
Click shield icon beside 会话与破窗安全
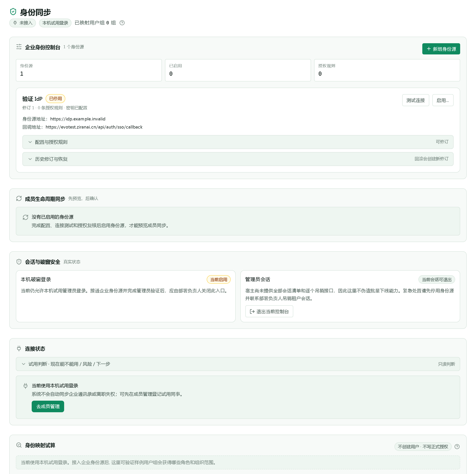click(19, 262)
